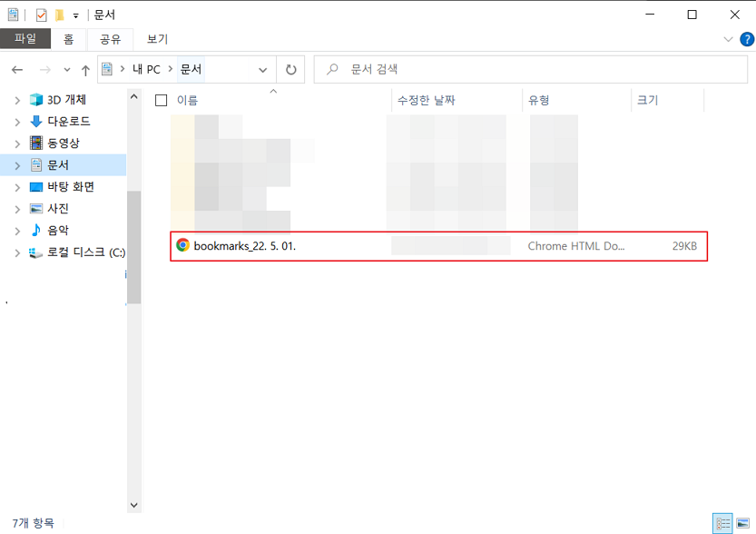Open Help with the question mark icon

coord(746,39)
